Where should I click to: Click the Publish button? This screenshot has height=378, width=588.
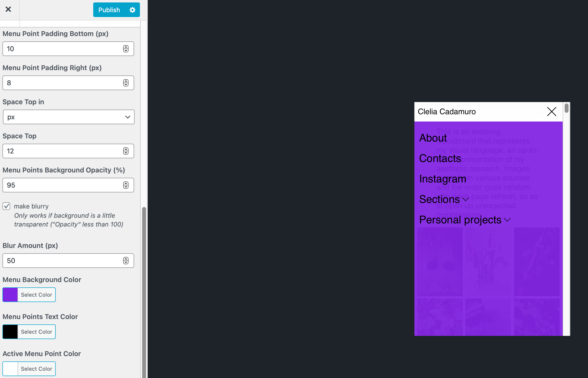click(x=109, y=10)
